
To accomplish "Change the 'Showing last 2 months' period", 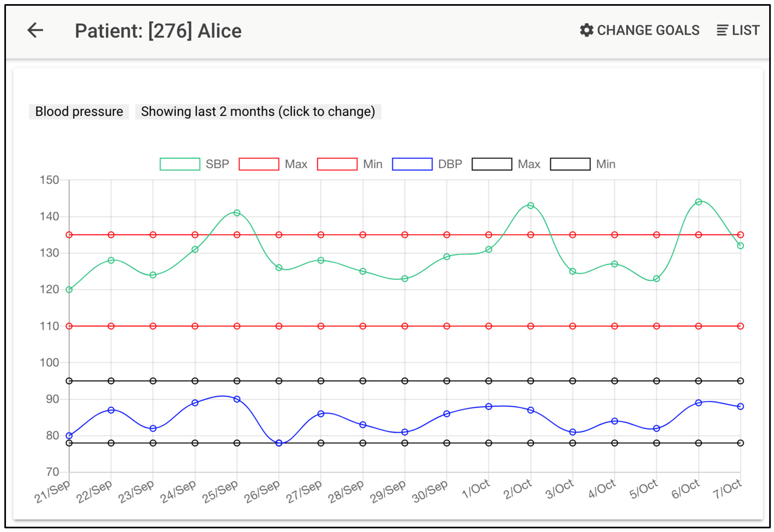I will (258, 111).
